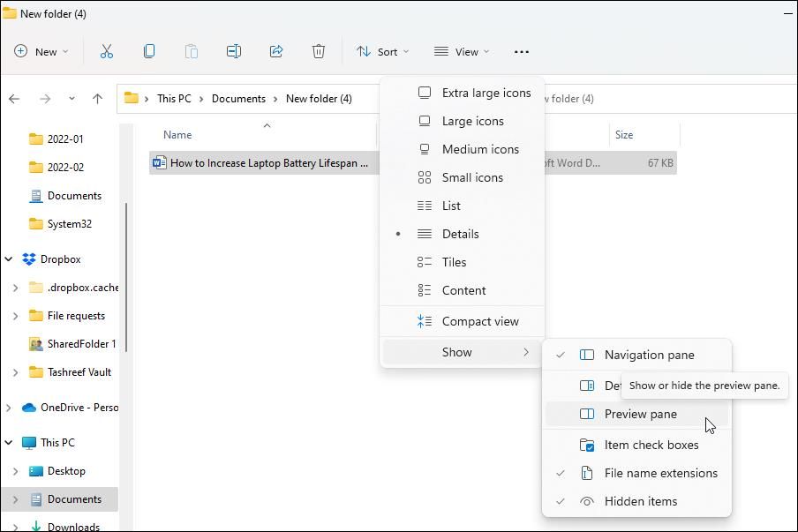The width and height of the screenshot is (798, 532).
Task: Select the highlighted Documents item under This PC
Action: pos(59,499)
